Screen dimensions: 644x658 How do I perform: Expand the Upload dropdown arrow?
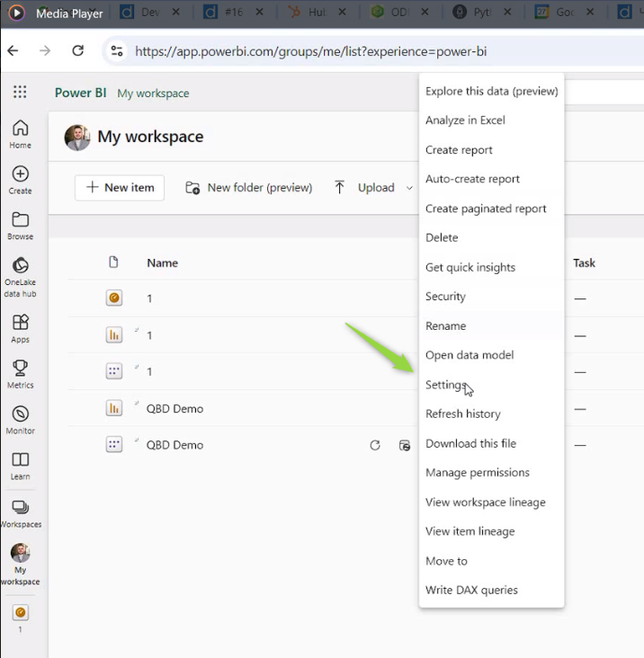click(x=409, y=188)
